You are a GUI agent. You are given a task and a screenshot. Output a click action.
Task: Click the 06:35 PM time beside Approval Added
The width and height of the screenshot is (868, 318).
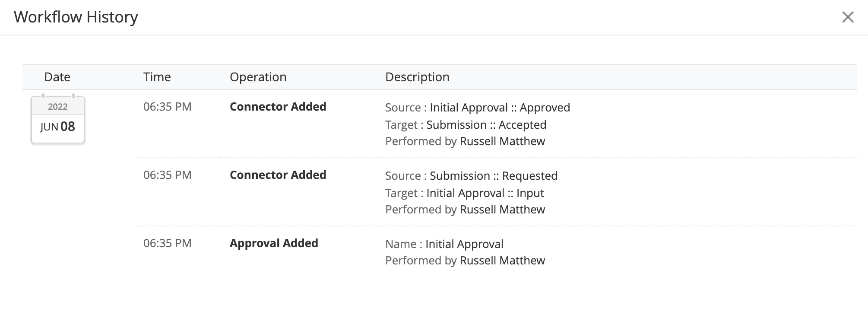coord(167,243)
